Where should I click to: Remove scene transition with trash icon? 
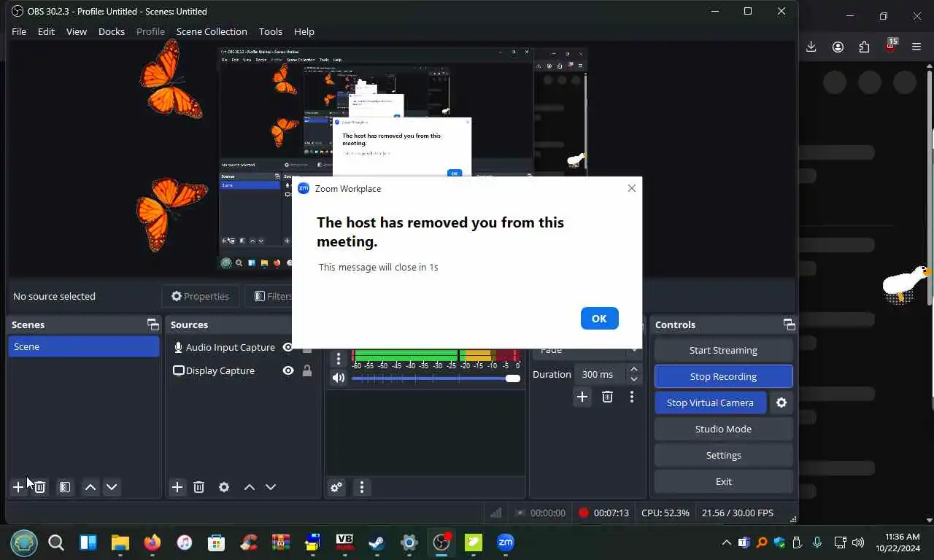click(x=607, y=397)
